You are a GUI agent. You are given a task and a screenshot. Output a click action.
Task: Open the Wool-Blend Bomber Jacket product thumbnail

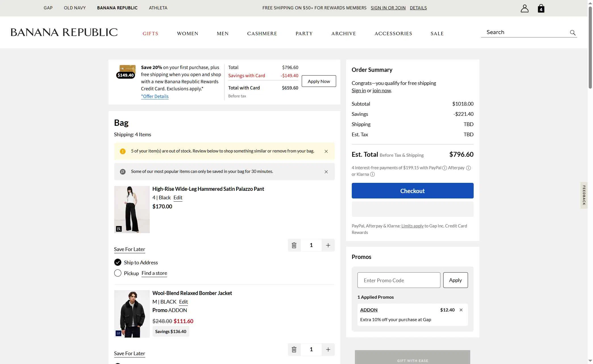[132, 313]
